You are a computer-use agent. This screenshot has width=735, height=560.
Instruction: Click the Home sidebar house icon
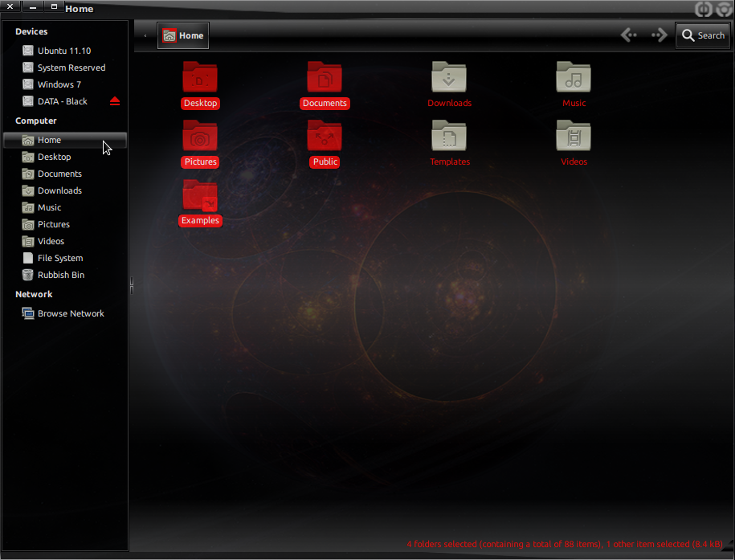[28, 140]
